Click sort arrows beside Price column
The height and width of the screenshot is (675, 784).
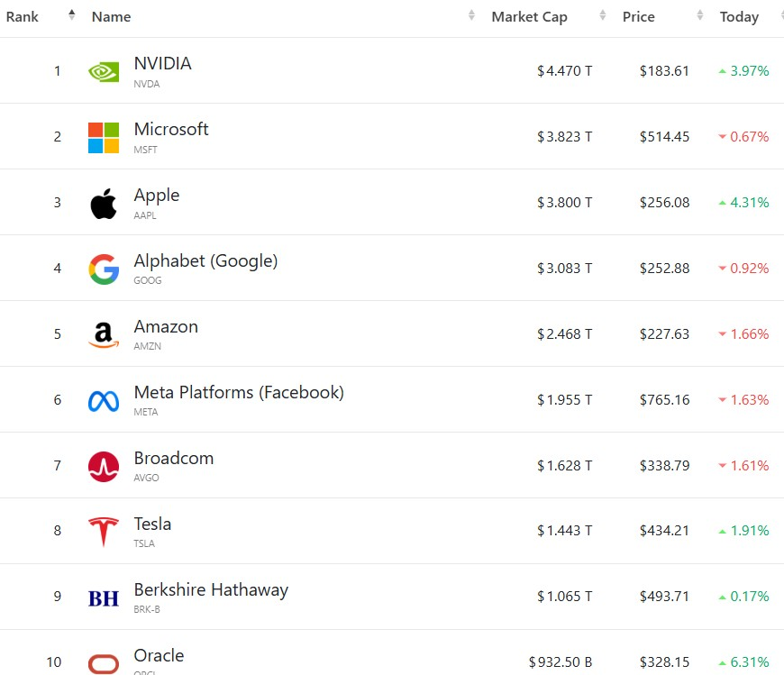pos(700,15)
